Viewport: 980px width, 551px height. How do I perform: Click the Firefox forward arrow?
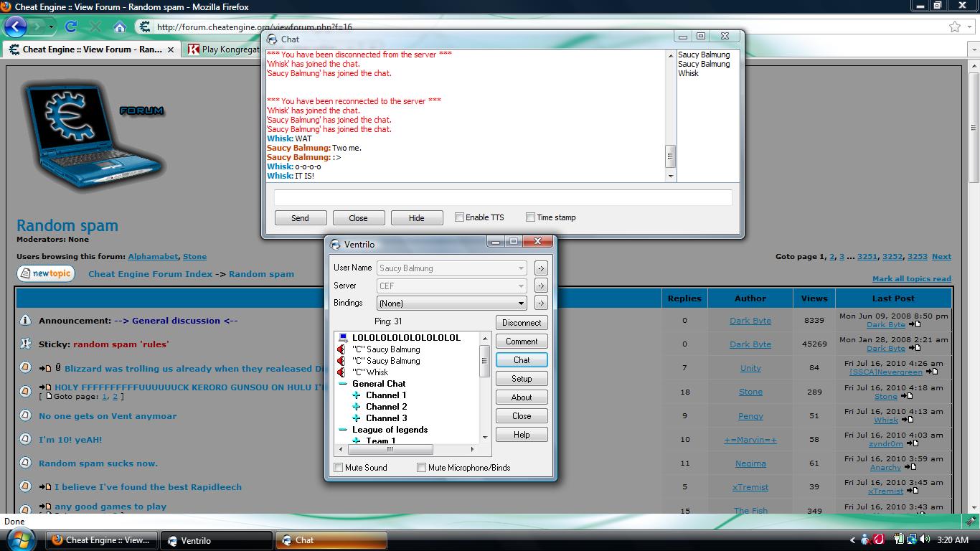point(37,27)
